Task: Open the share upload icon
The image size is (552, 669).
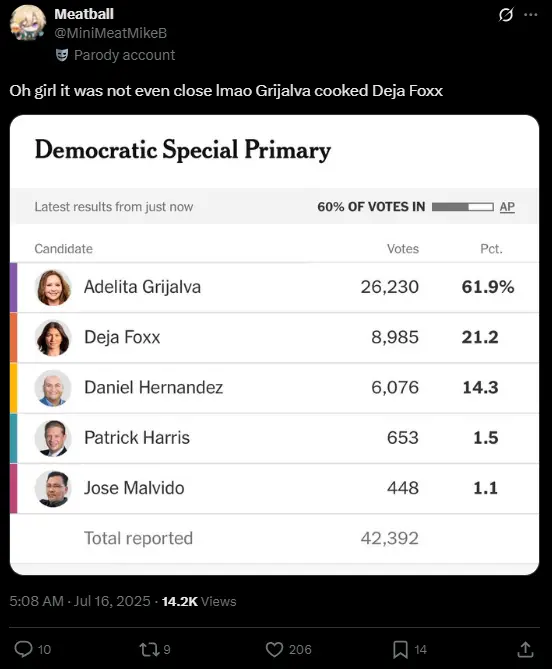Action: coord(526,649)
